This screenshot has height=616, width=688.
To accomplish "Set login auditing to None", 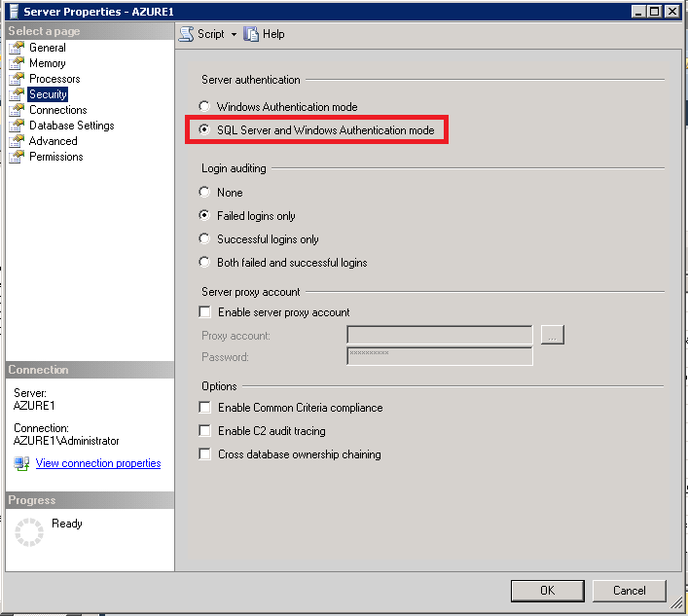I will point(204,192).
